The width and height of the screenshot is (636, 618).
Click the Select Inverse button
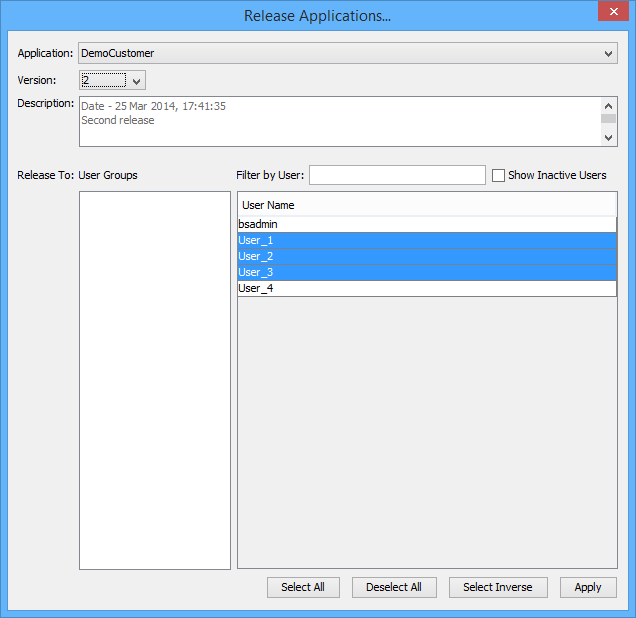(x=497, y=587)
